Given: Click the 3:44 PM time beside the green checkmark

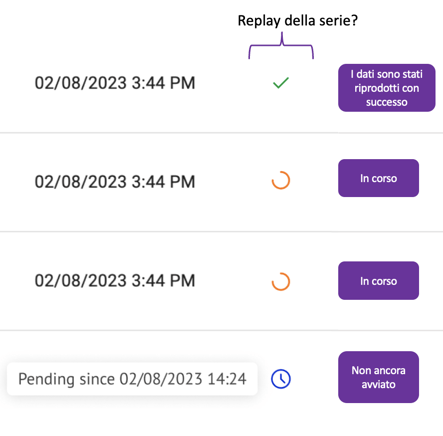Looking at the screenshot, I should 163,83.
